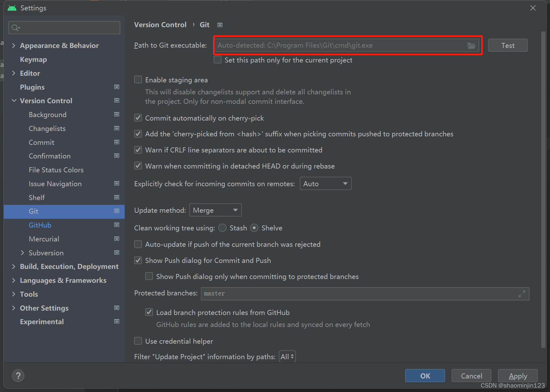The width and height of the screenshot is (550, 392).
Task: Expand the Subversion node
Action: (x=22, y=253)
